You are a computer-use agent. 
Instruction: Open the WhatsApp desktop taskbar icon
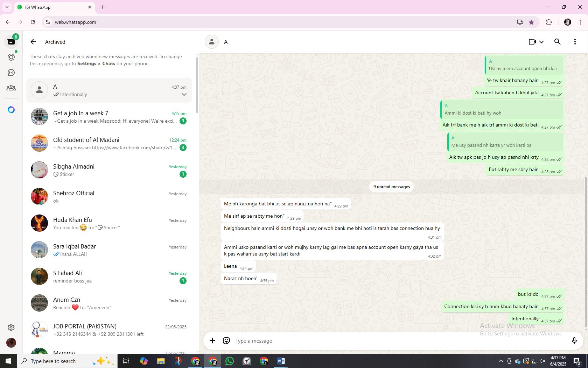point(230,361)
